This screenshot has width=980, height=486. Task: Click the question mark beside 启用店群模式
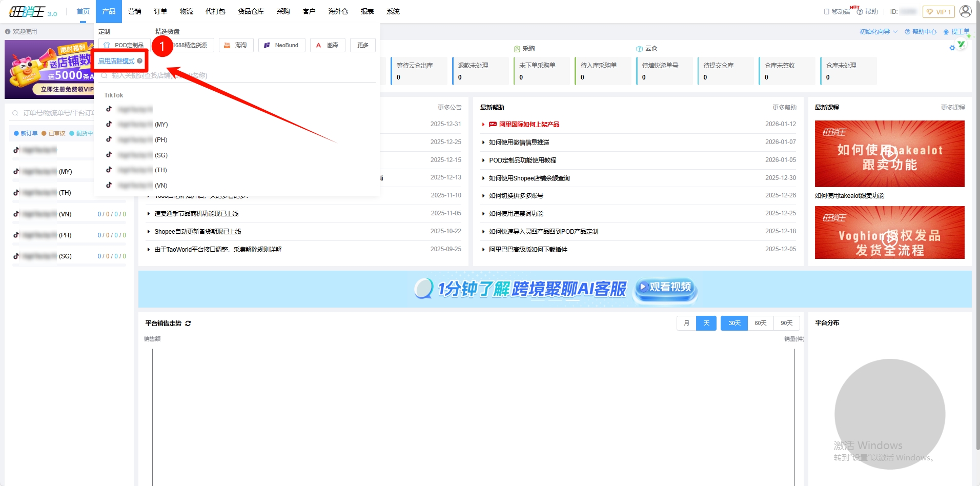pos(140,61)
